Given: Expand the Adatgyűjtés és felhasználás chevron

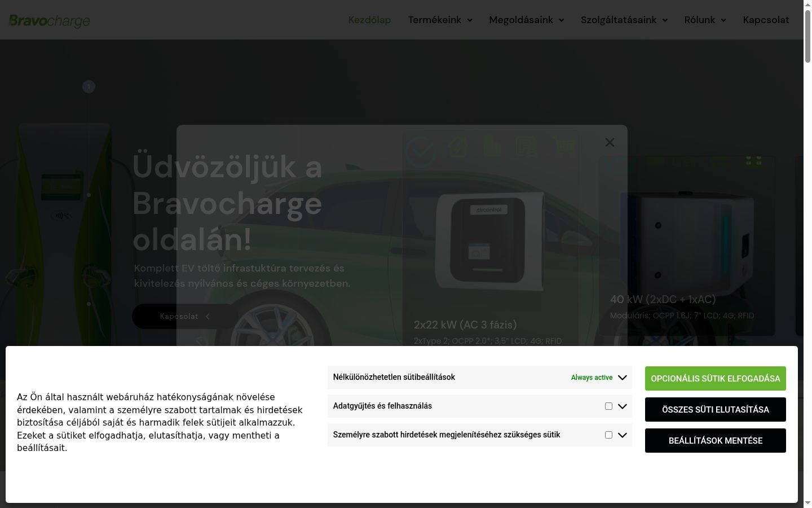Looking at the screenshot, I should pos(623,406).
